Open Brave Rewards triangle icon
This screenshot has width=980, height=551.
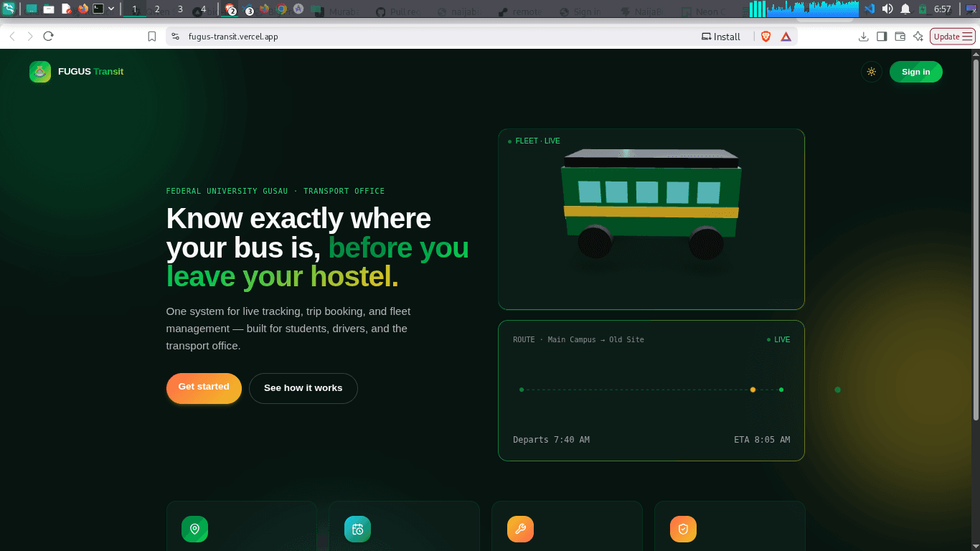click(x=786, y=37)
